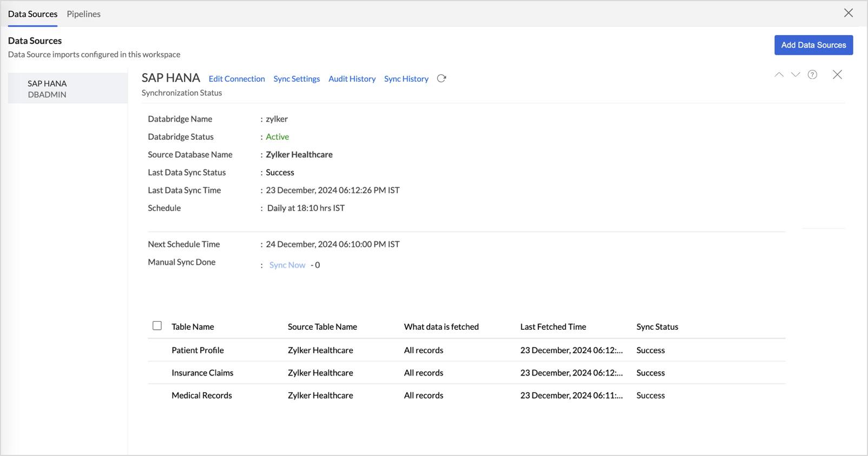Image resolution: width=868 pixels, height=456 pixels.
Task: Open the Data Sources tab
Action: tap(32, 14)
